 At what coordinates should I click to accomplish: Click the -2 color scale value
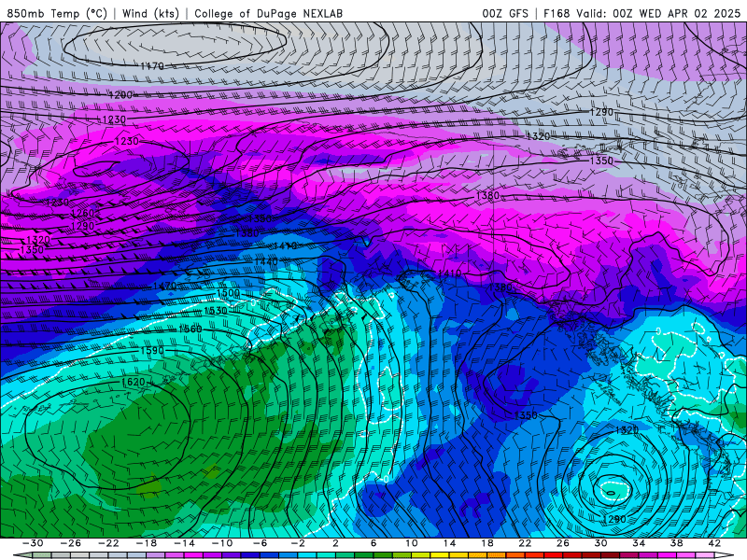tap(298, 543)
